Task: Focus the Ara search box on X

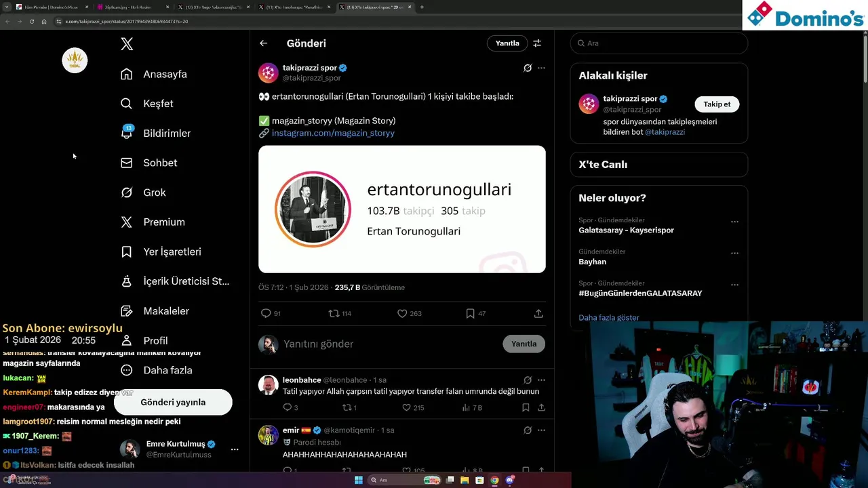Action: click(659, 43)
